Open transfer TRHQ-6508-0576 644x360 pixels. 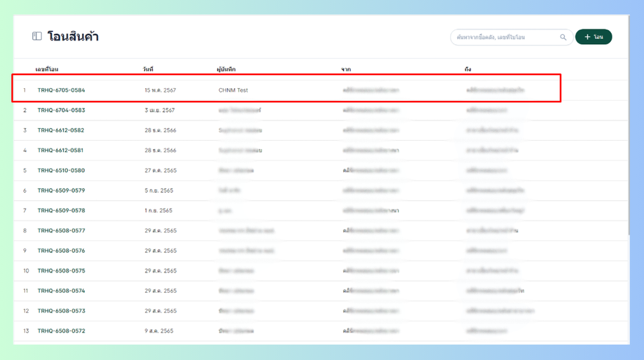click(61, 251)
